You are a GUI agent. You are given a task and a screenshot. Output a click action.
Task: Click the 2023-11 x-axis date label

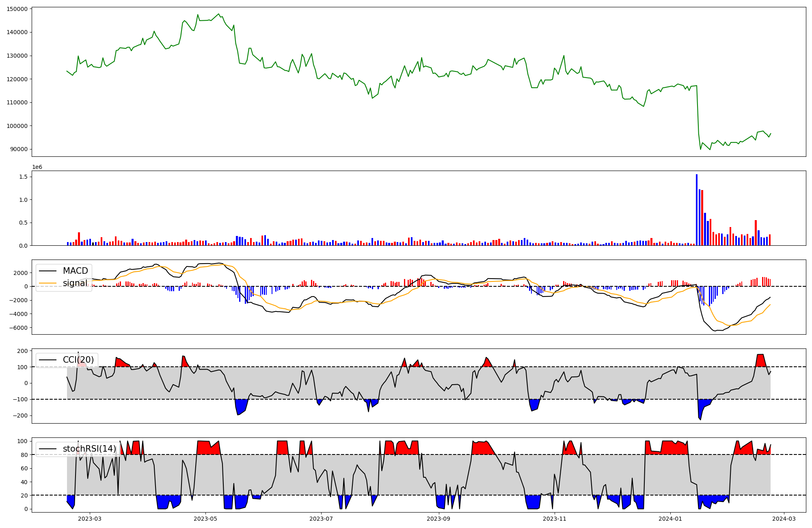point(555,519)
